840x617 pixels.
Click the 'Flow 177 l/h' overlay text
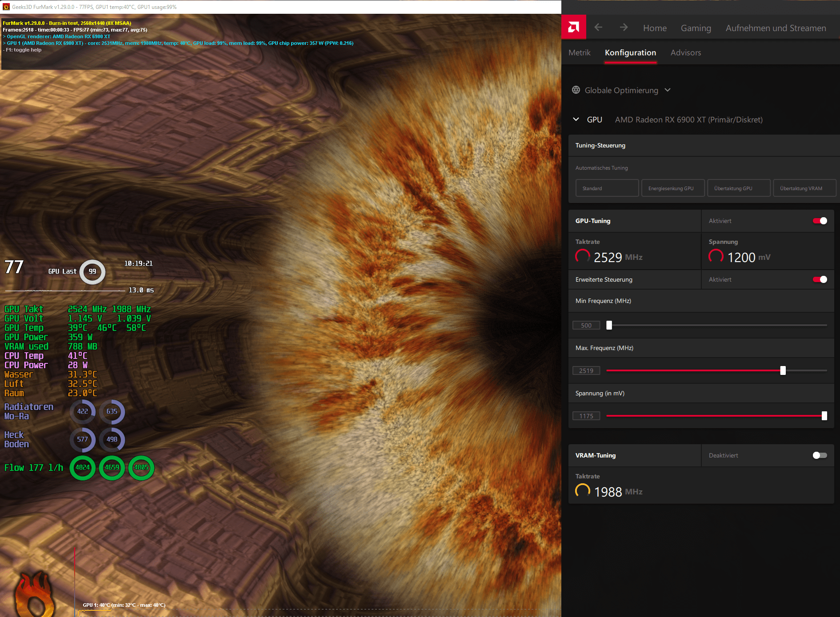(x=34, y=468)
